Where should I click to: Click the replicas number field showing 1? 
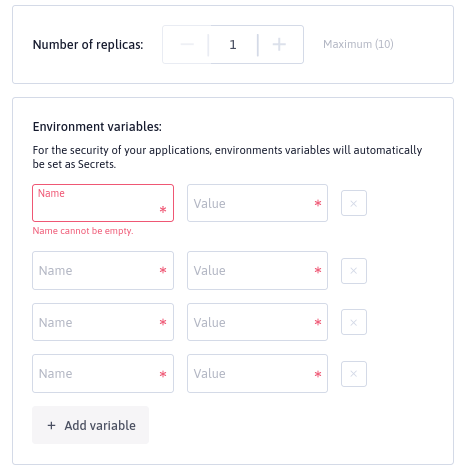[x=233, y=44]
